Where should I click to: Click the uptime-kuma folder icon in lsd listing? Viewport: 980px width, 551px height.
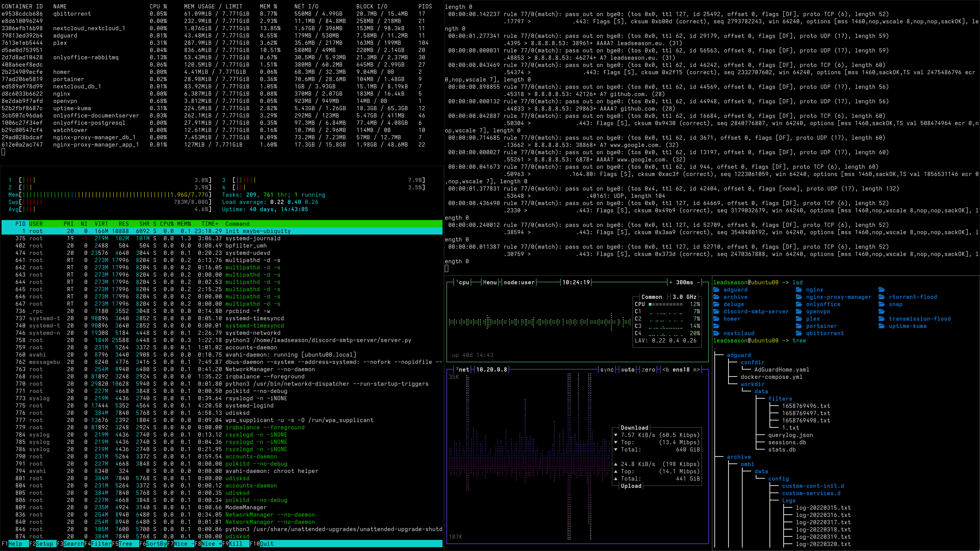[x=882, y=326]
